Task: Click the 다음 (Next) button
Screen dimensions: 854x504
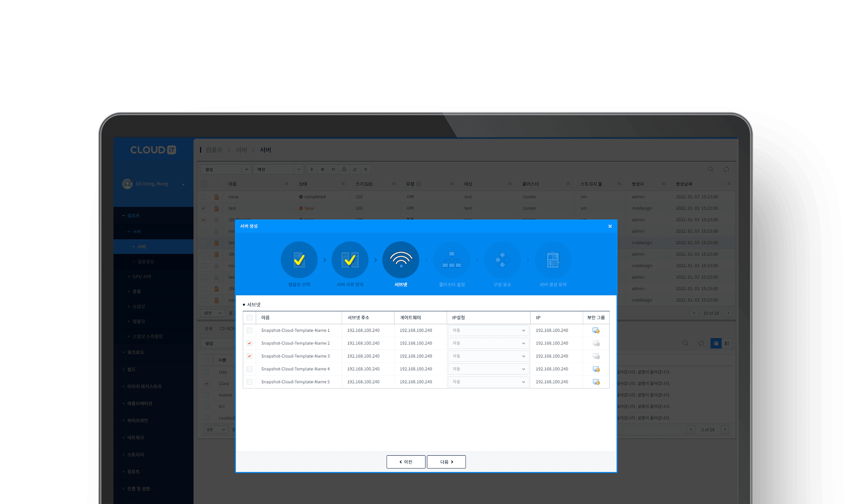Action: pos(446,462)
